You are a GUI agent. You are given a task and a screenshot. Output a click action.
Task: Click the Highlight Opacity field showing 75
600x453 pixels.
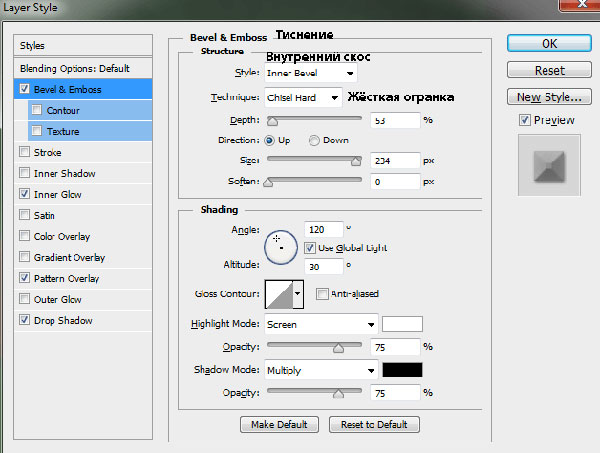pyautogui.click(x=395, y=347)
